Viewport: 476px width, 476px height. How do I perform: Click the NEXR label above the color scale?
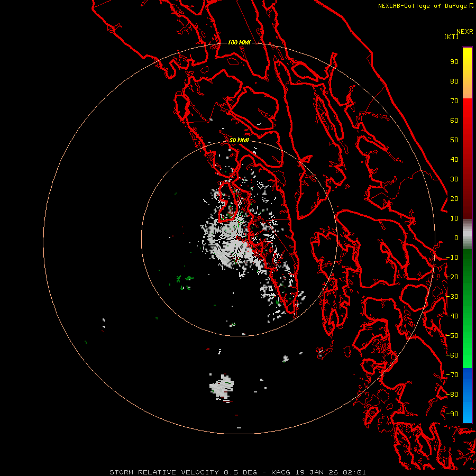[465, 32]
